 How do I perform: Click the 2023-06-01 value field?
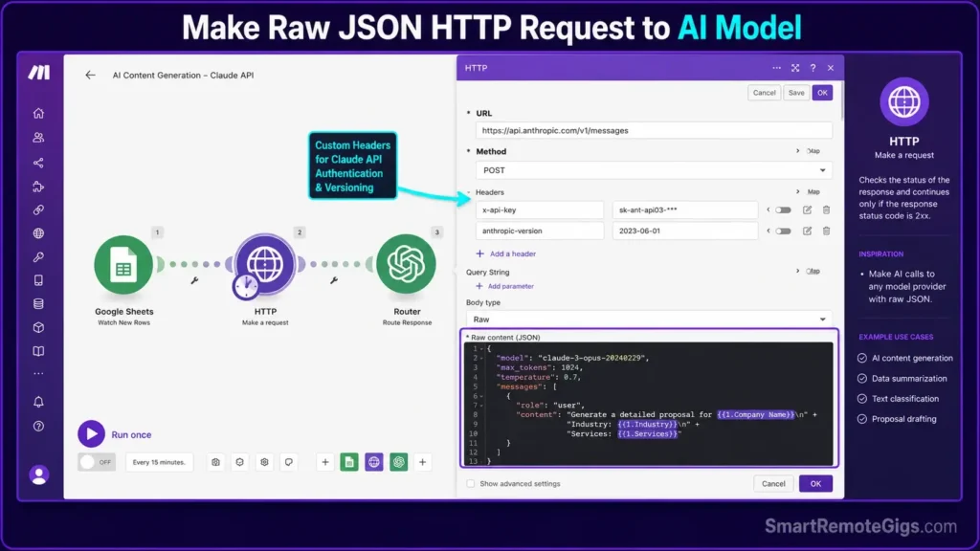[685, 231]
